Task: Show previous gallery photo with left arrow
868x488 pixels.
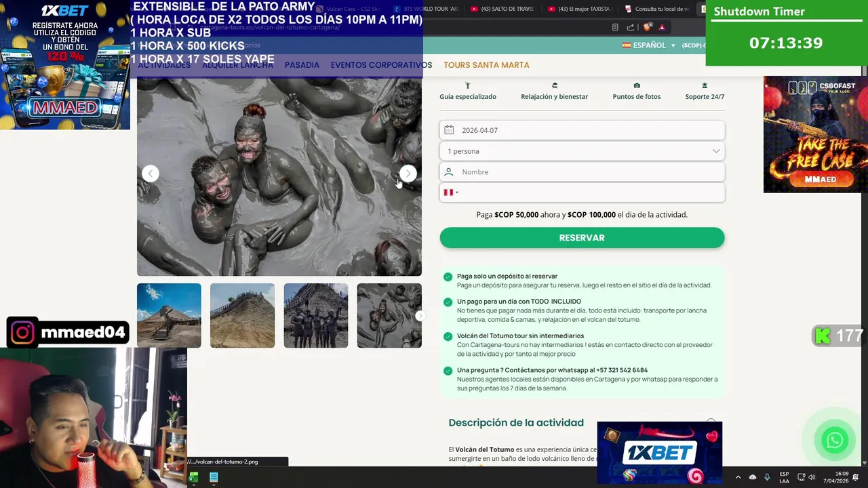Action: click(x=151, y=174)
